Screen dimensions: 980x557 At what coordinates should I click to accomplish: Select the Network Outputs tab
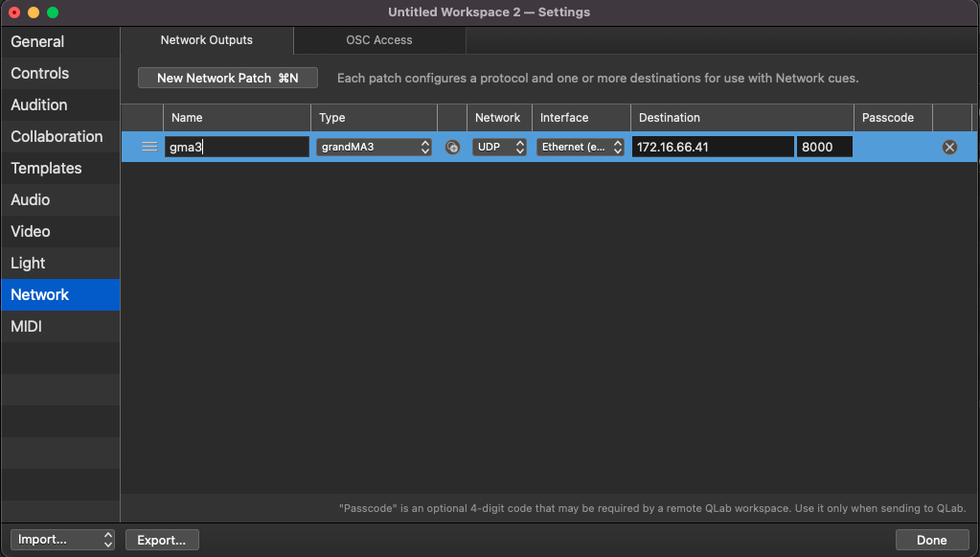(x=207, y=40)
